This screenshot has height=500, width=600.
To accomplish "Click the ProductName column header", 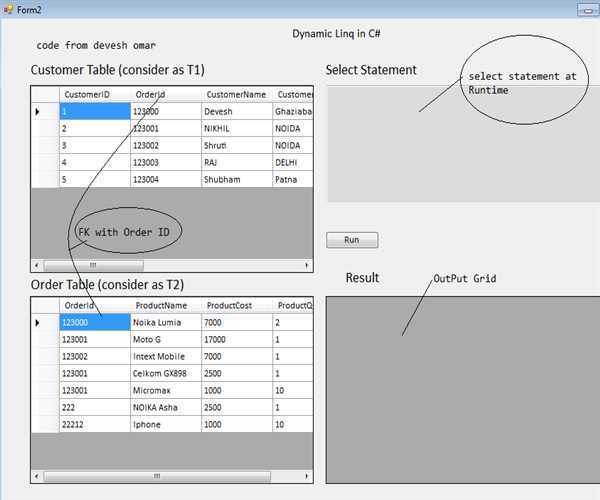I will tap(165, 305).
